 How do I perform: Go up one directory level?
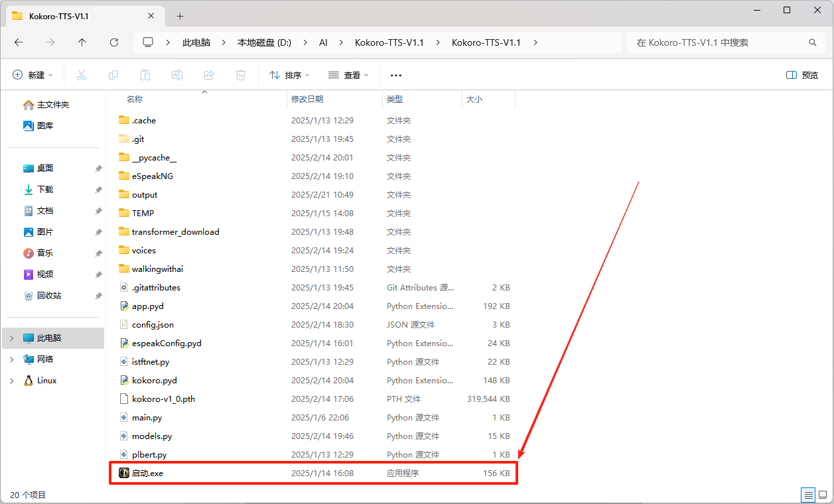[x=82, y=42]
